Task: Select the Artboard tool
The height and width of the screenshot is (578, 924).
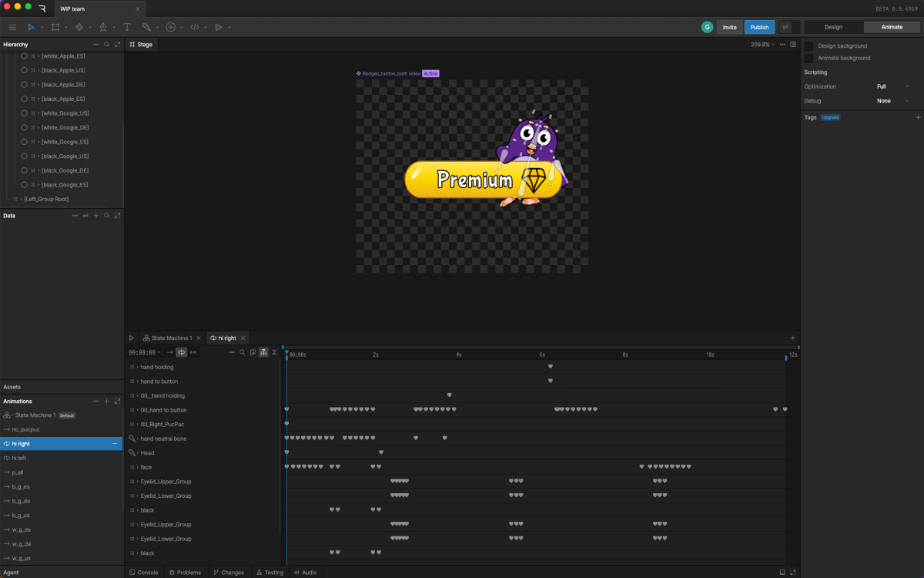Action: tap(55, 27)
